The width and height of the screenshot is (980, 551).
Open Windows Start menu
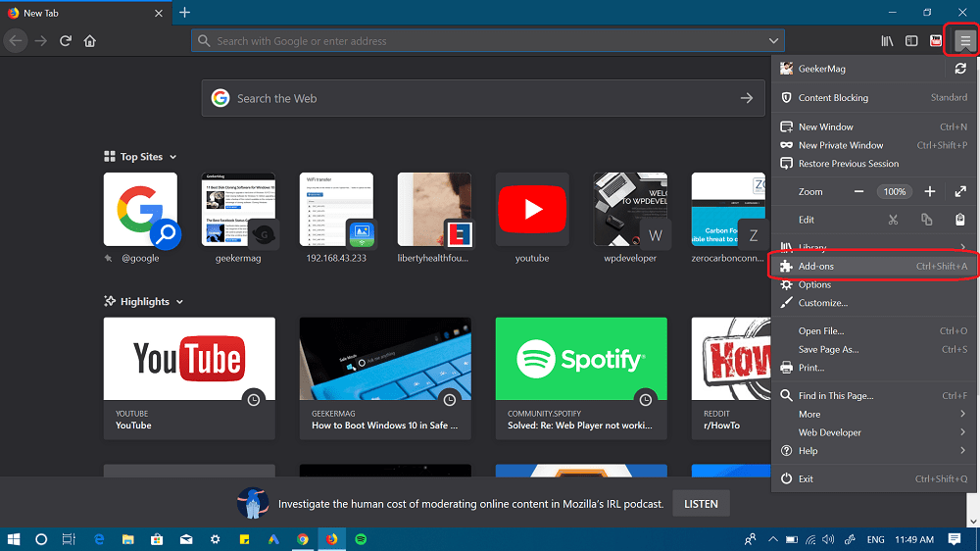point(13,539)
